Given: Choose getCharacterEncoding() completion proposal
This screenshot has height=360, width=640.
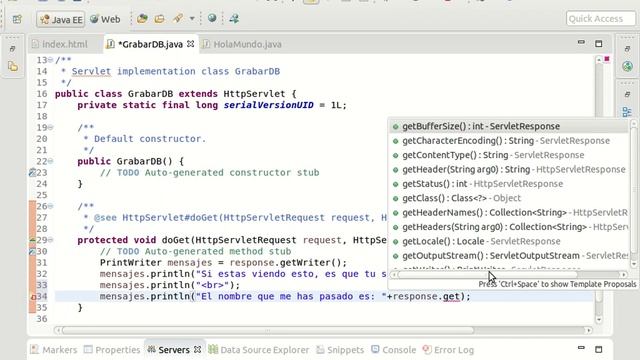Looking at the screenshot, I should click(x=509, y=141).
